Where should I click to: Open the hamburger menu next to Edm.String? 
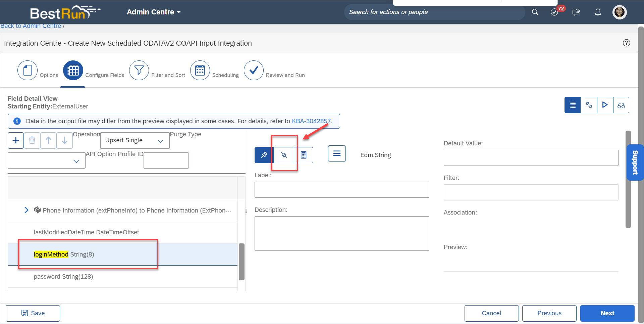pyautogui.click(x=337, y=153)
